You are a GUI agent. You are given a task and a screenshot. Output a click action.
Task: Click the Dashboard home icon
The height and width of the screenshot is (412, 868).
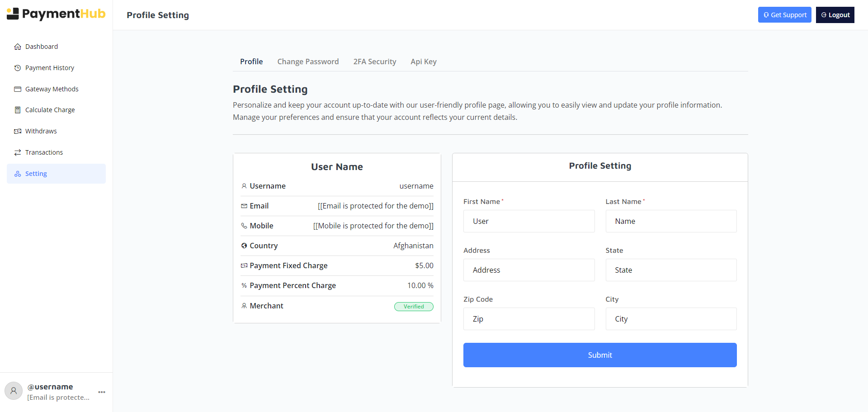pos(18,47)
